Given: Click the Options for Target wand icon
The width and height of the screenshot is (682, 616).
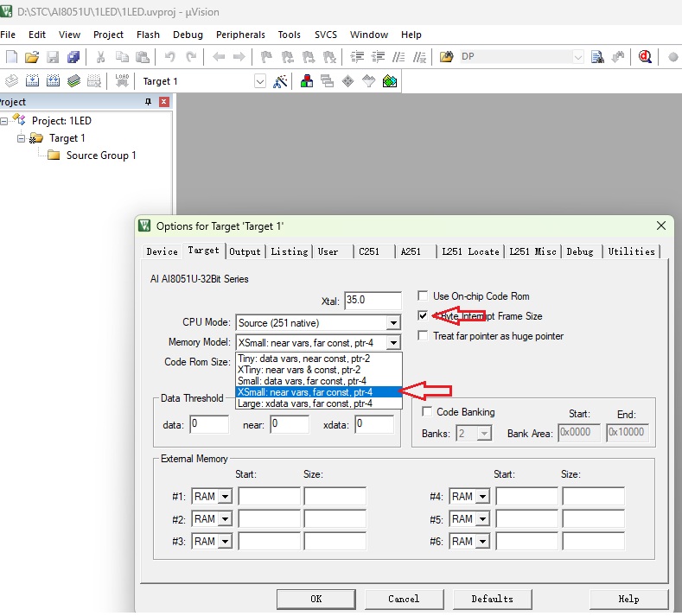Looking at the screenshot, I should (x=280, y=81).
